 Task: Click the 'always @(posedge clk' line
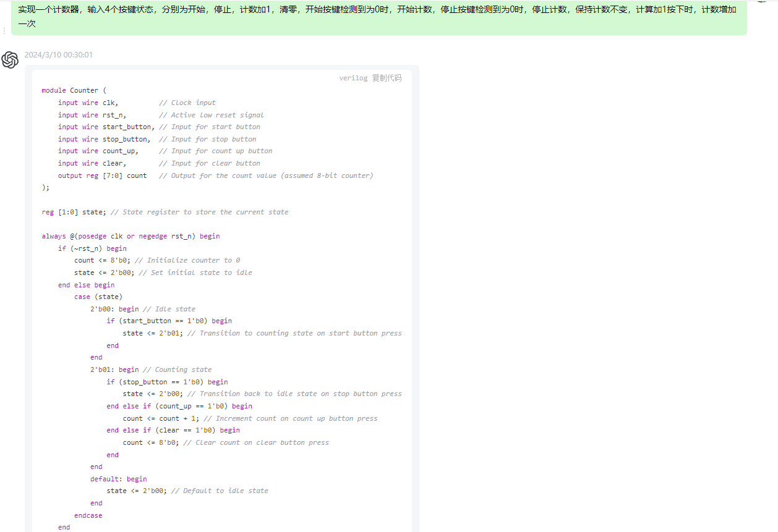pos(130,236)
